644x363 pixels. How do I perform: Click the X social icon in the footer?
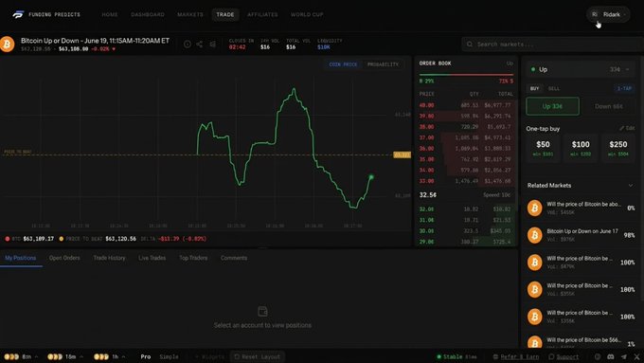(x=636, y=356)
